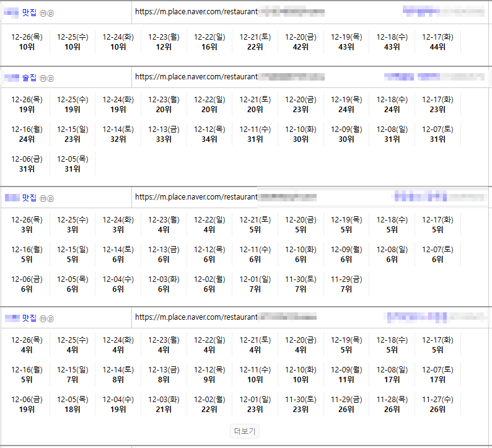492x448 pixels.
Task: Select the 11-27(수) 26위 rank cell
Action: point(437,405)
